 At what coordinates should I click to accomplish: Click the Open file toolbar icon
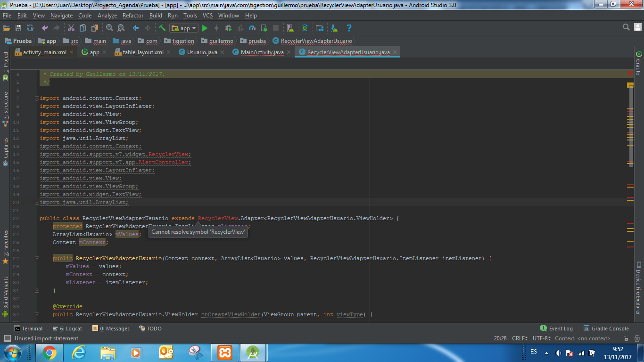[7, 28]
